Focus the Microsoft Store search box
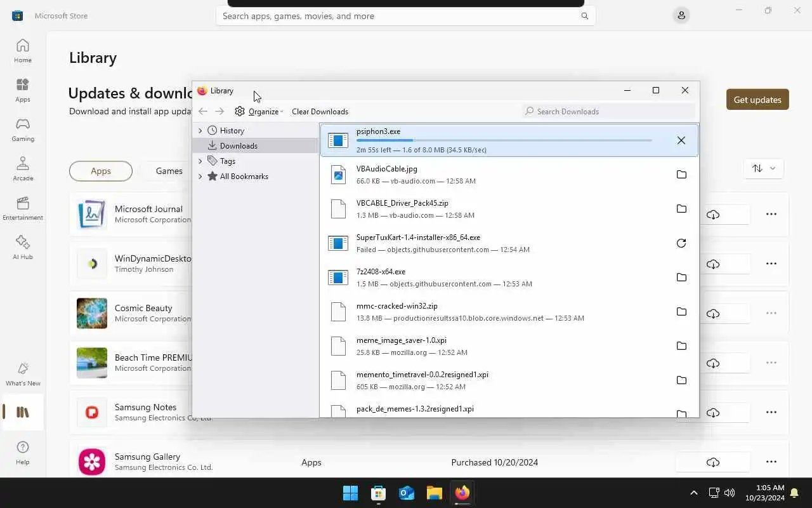The image size is (812, 508). tap(406, 16)
